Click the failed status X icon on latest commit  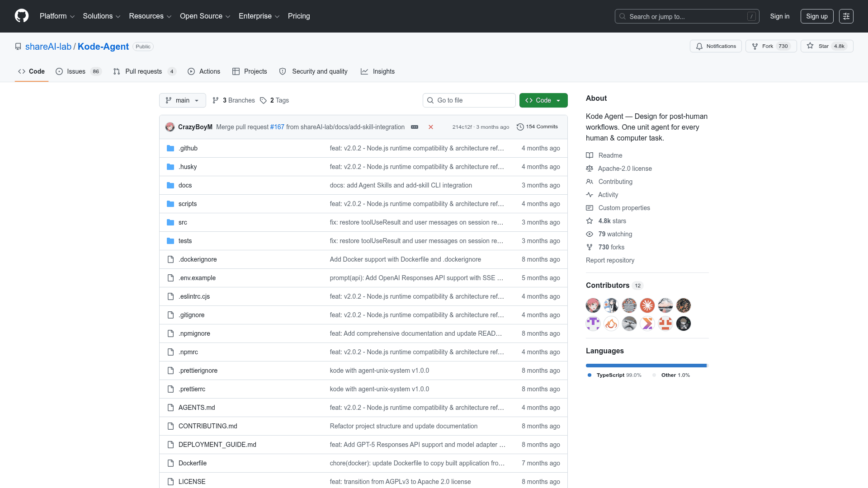(x=431, y=127)
